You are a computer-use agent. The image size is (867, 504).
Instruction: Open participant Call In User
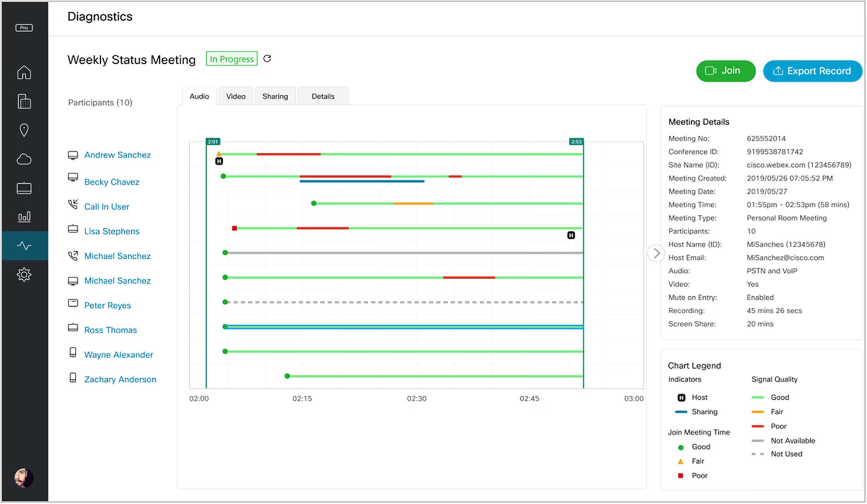pos(107,207)
